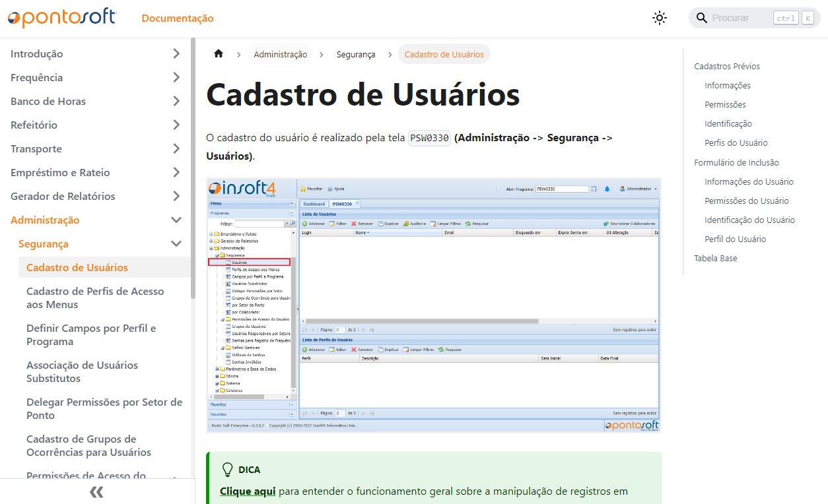The width and height of the screenshot is (828, 504).
Task: Click the PSW0330 inline code label
Action: point(429,139)
